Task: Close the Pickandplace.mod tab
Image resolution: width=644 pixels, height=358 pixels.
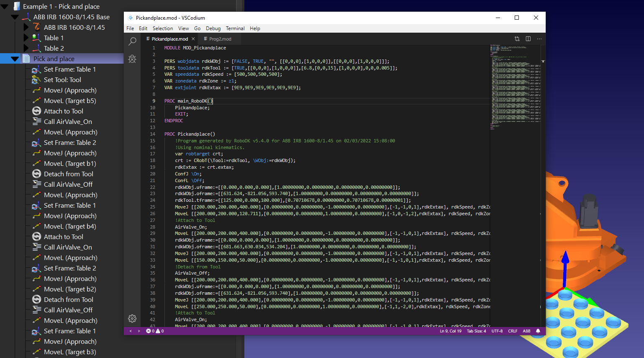Action: [193, 39]
